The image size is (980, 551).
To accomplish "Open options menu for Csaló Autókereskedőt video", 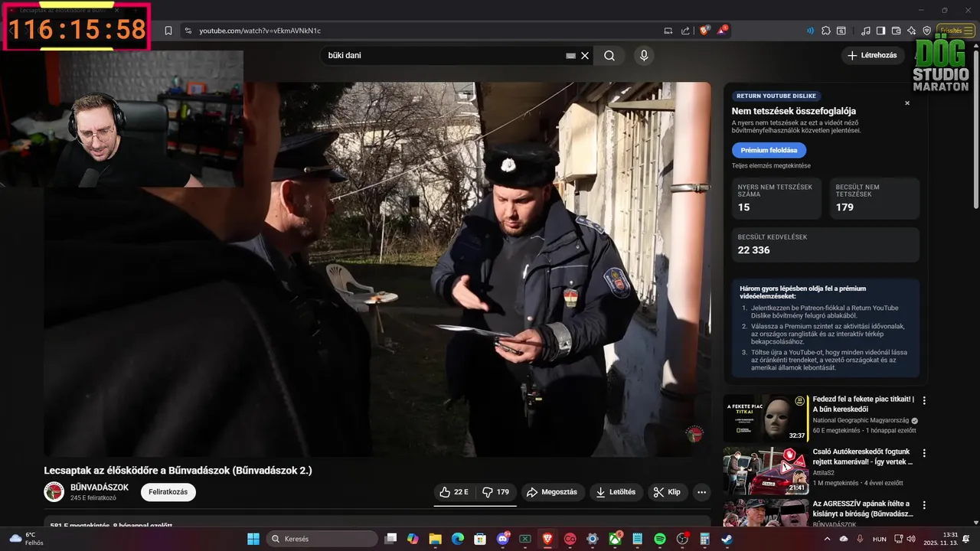I will click(x=924, y=453).
